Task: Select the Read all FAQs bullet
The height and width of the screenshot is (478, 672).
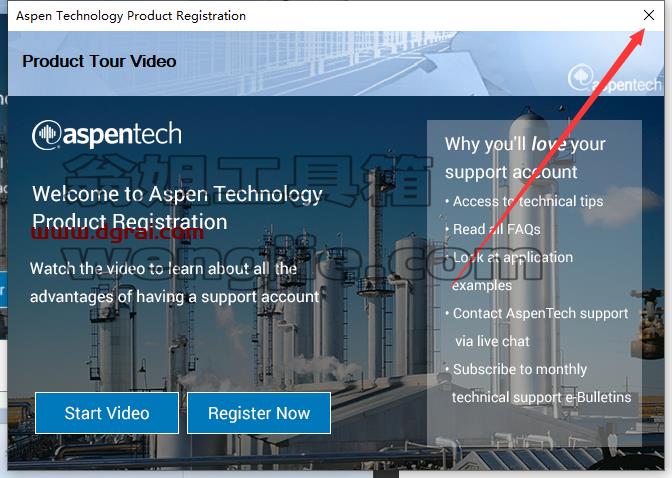Action: pyautogui.click(x=492, y=229)
